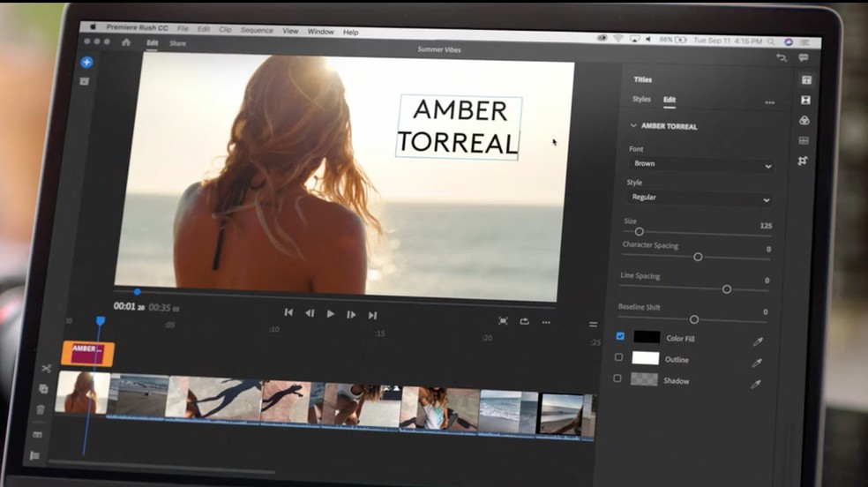Screen dimensions: 868x487
Task: Click the Baseline Shift slider handle
Action: pyautogui.click(x=693, y=319)
